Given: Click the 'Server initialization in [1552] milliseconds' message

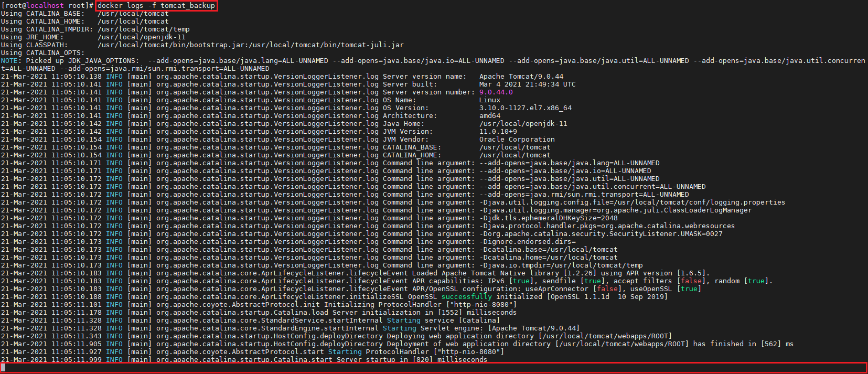Looking at the screenshot, I should 425,312.
